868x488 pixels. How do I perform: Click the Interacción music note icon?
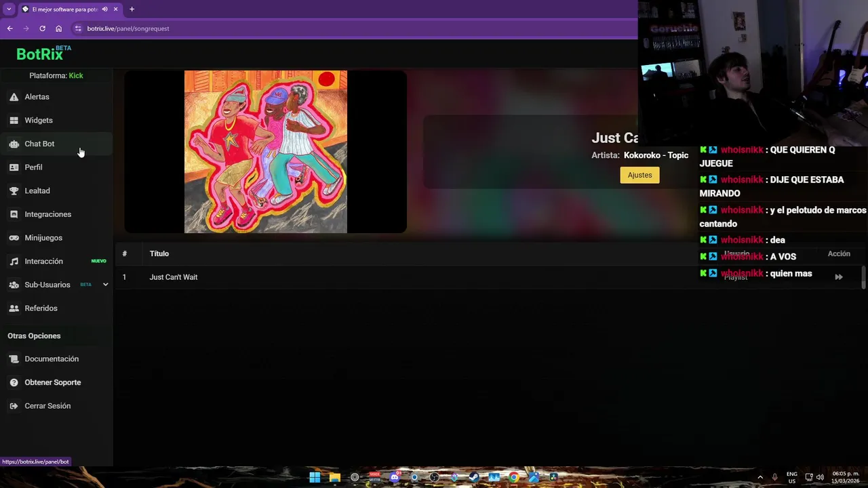click(x=14, y=262)
